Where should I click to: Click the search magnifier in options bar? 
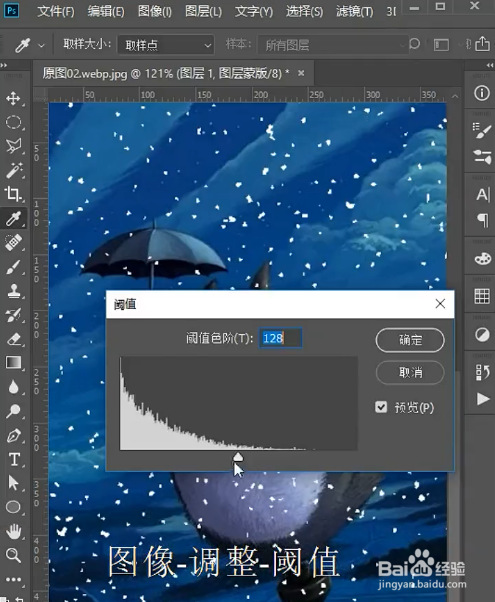pos(414,44)
